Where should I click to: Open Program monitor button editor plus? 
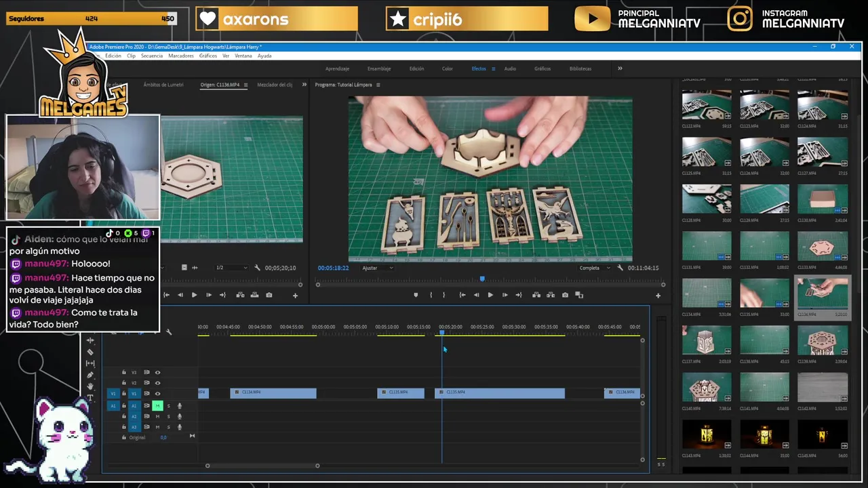[658, 296]
